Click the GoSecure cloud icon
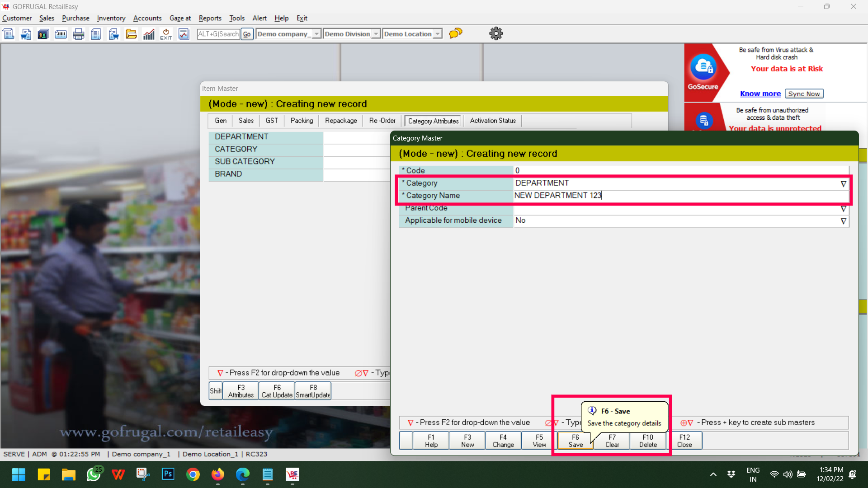The height and width of the screenshot is (488, 868). point(703,67)
